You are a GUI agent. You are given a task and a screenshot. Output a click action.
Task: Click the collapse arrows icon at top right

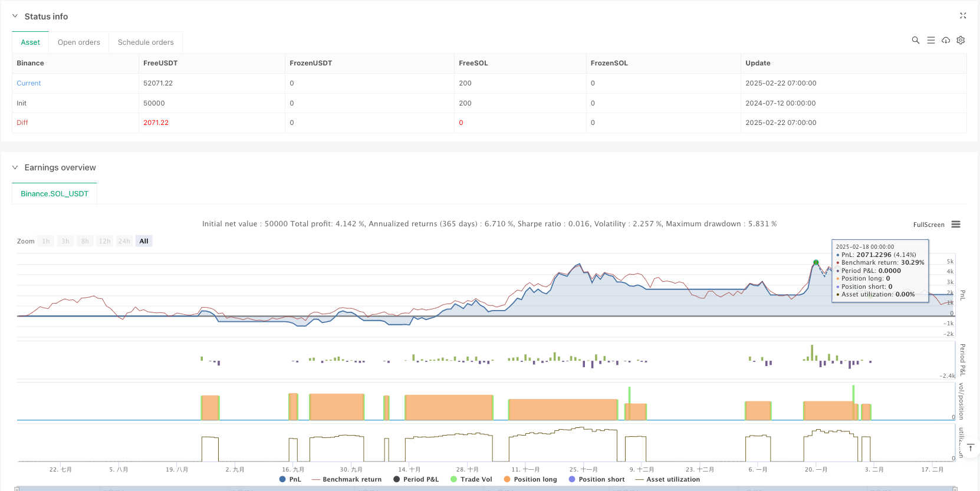tap(963, 16)
